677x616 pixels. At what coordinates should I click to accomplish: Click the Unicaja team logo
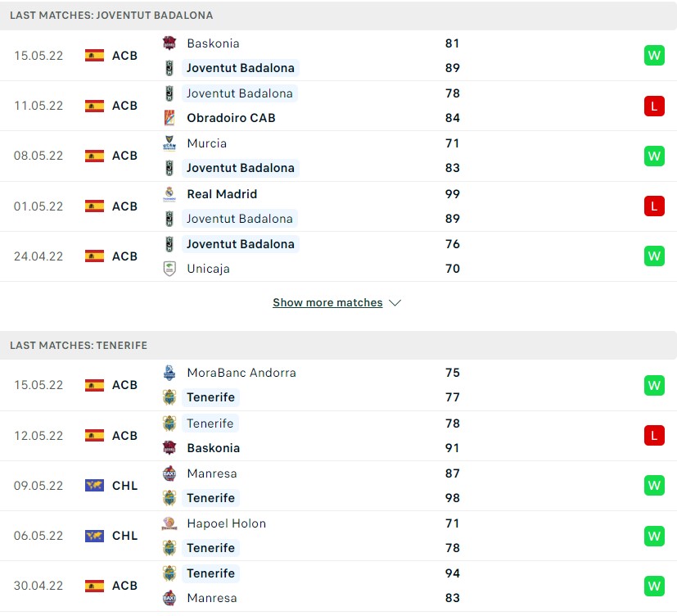[169, 269]
